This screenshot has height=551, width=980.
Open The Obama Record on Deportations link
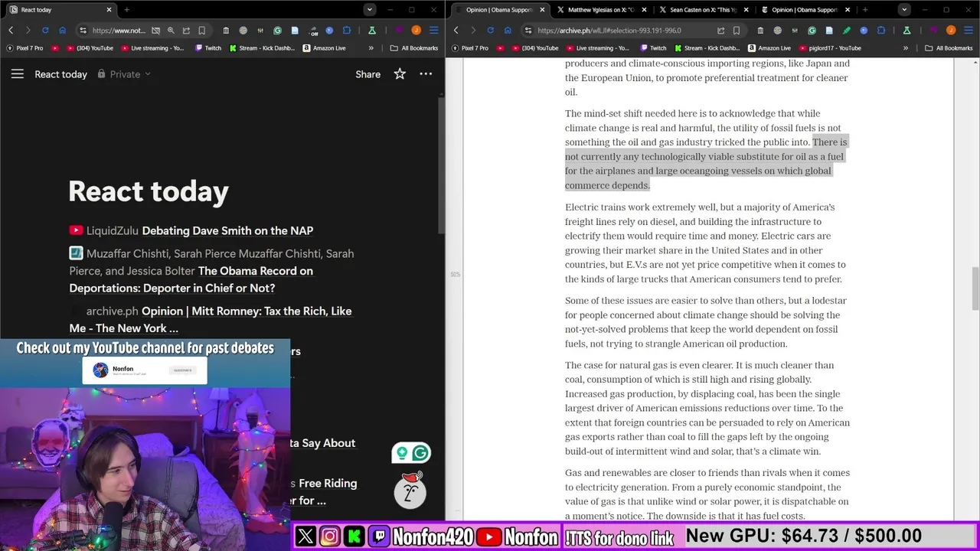[191, 279]
